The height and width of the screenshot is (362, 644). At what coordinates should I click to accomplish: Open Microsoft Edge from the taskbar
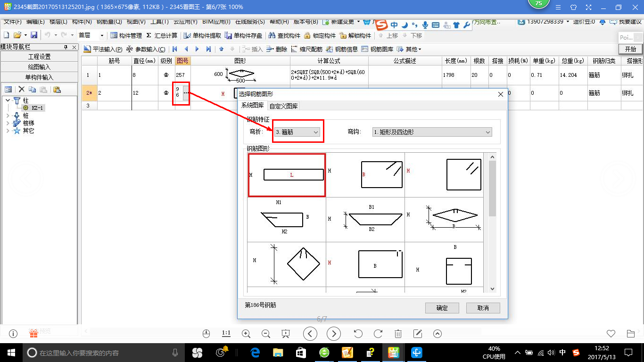tap(256, 352)
